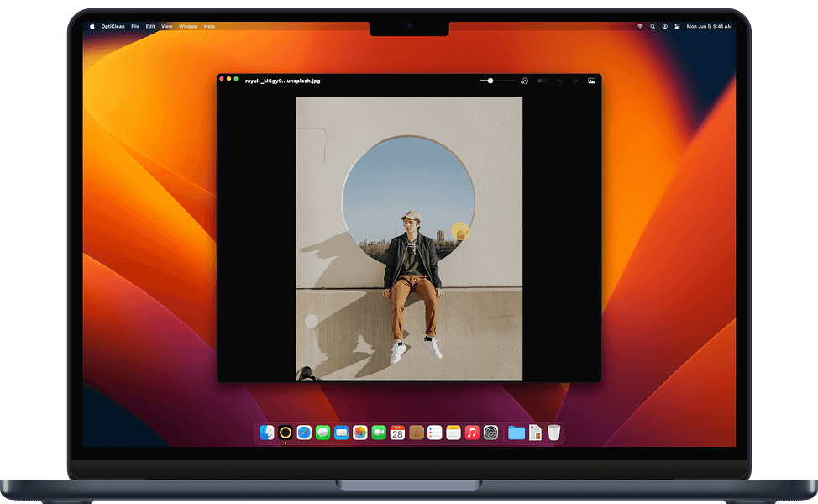The width and height of the screenshot is (818, 504).
Task: Close the OptiClean window with the red button
Action: point(222,79)
